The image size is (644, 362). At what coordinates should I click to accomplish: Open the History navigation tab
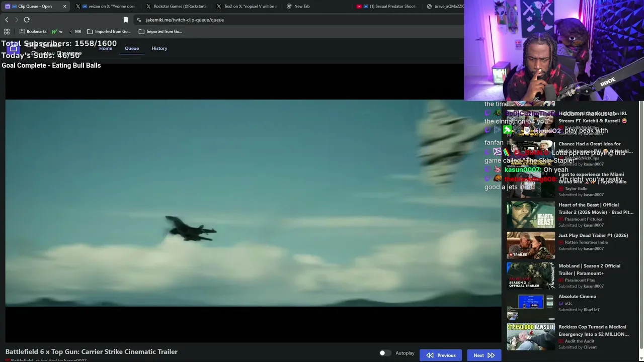click(159, 48)
